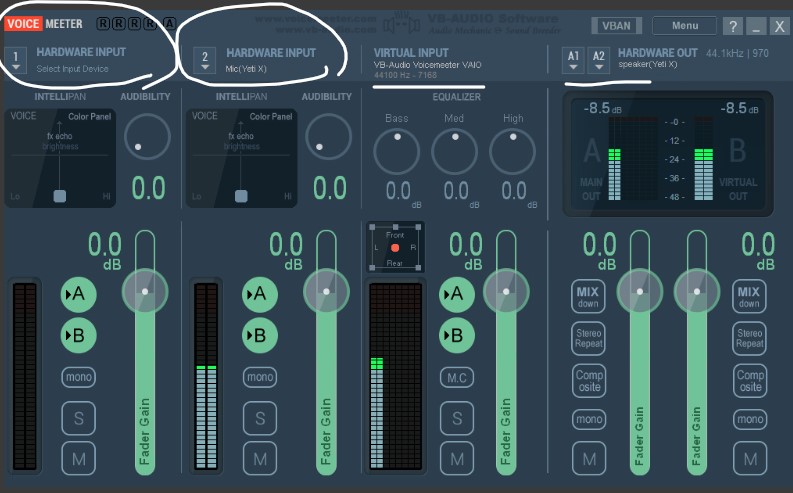Mute the virtual input strip
The width and height of the screenshot is (793, 493).
click(x=457, y=459)
